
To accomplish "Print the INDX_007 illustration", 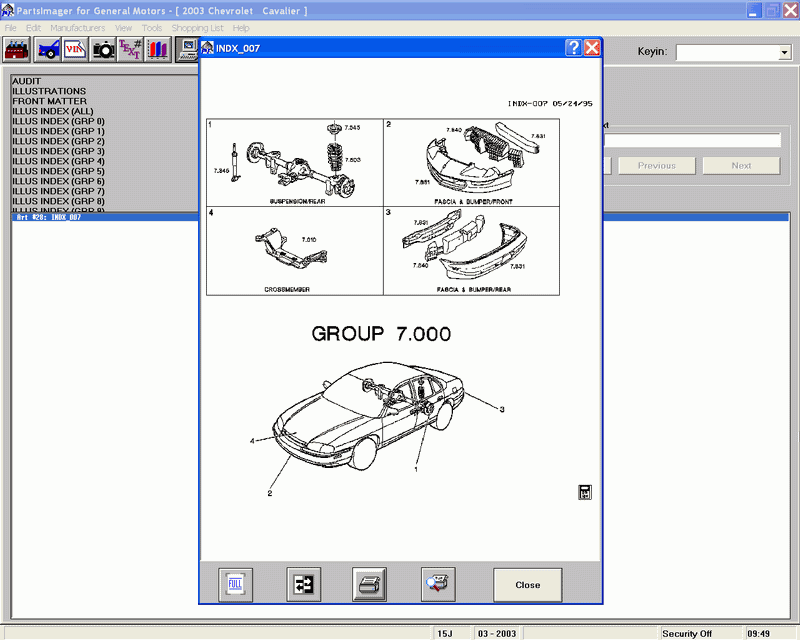I will pos(369,584).
